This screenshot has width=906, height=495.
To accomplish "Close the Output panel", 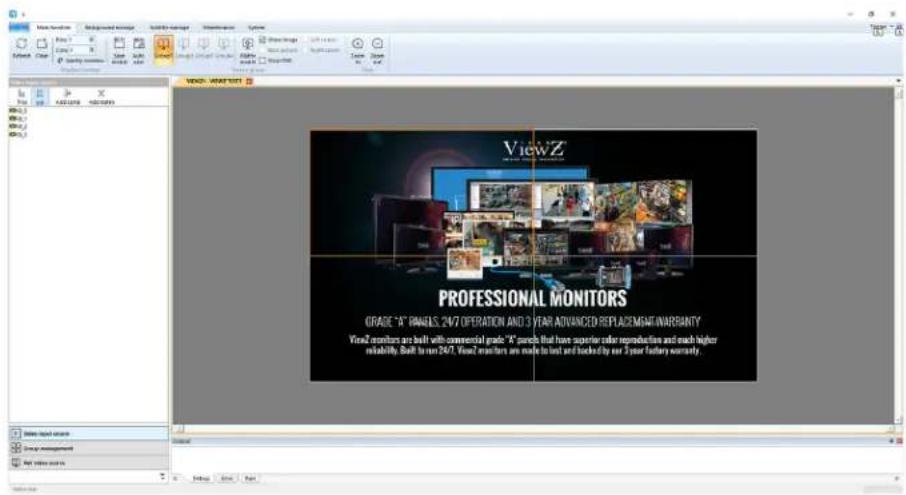I will point(900,441).
